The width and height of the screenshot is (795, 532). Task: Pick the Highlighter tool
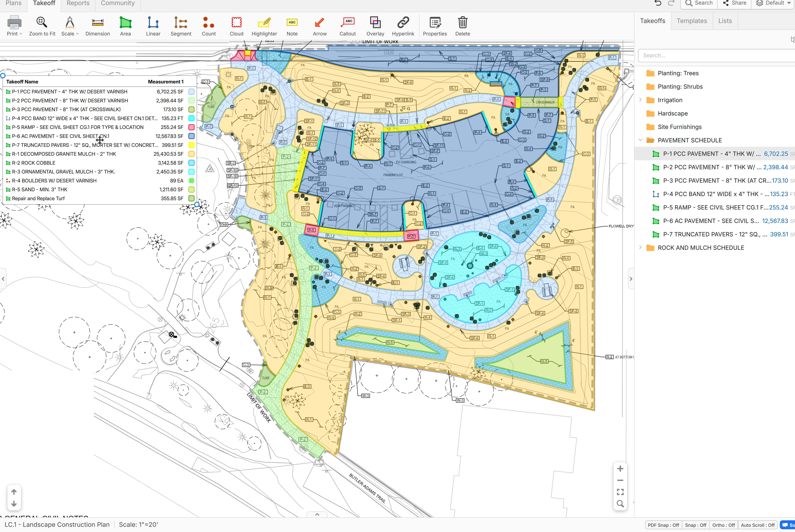coord(264,26)
